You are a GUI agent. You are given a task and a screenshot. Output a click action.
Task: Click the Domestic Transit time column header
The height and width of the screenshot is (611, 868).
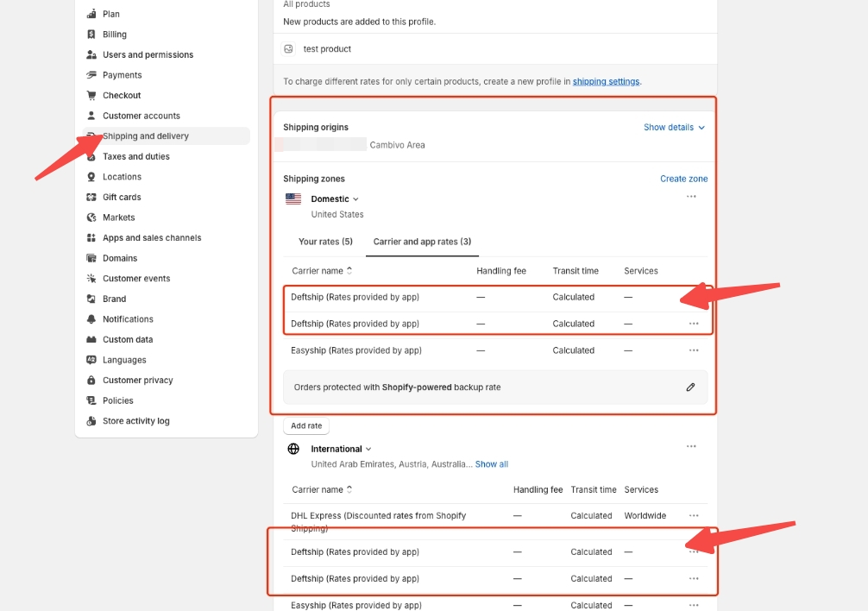pyautogui.click(x=576, y=271)
